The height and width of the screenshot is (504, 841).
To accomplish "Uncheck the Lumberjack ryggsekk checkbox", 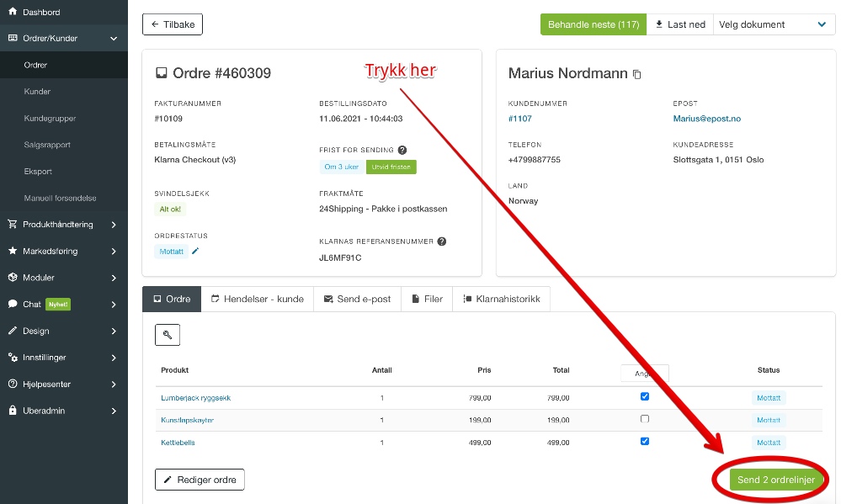I will point(645,397).
